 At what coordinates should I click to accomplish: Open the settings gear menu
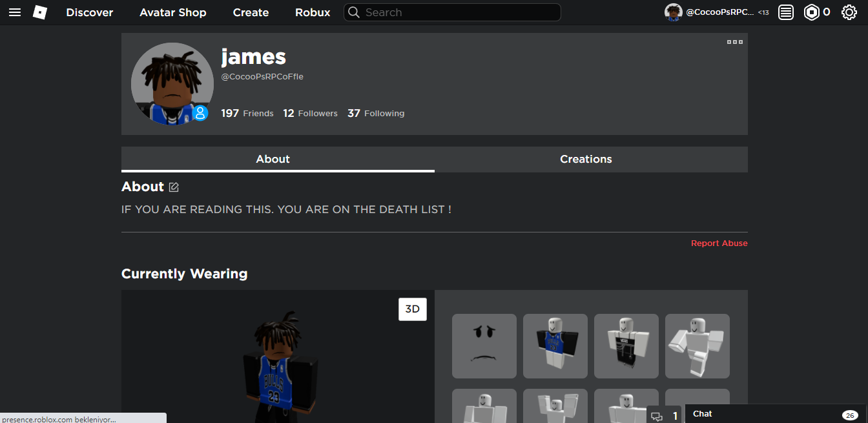[849, 12]
